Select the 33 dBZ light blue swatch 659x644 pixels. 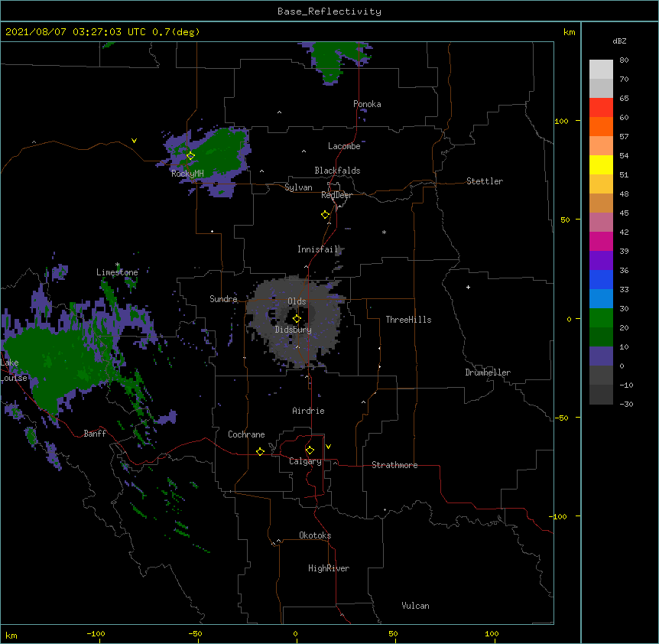pyautogui.click(x=601, y=298)
